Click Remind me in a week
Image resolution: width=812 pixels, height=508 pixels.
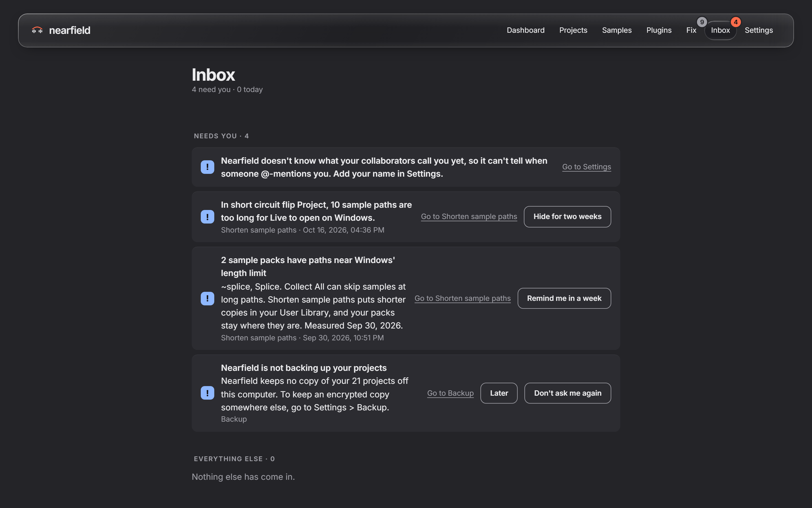point(564,298)
